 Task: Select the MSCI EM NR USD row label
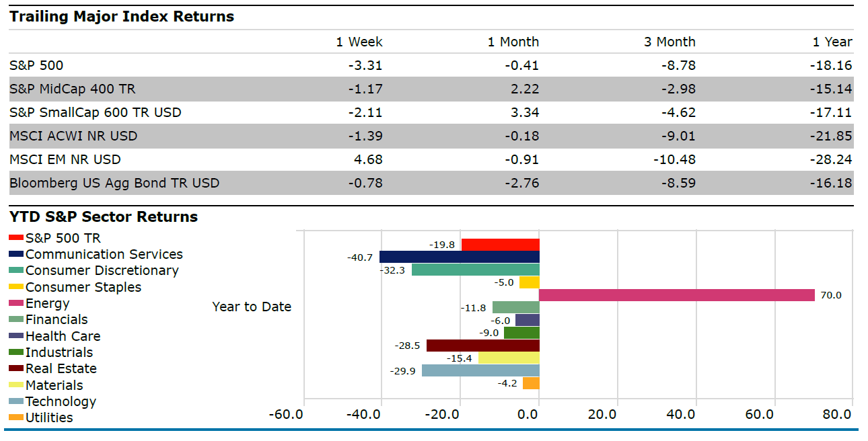pos(65,159)
